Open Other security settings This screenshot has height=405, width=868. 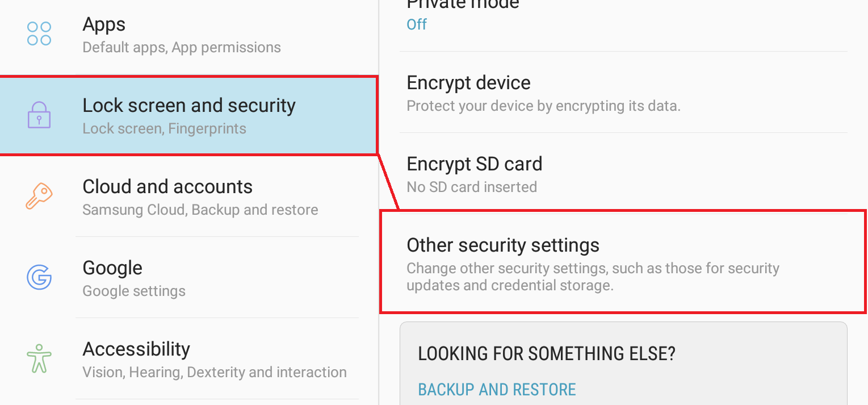tap(503, 245)
